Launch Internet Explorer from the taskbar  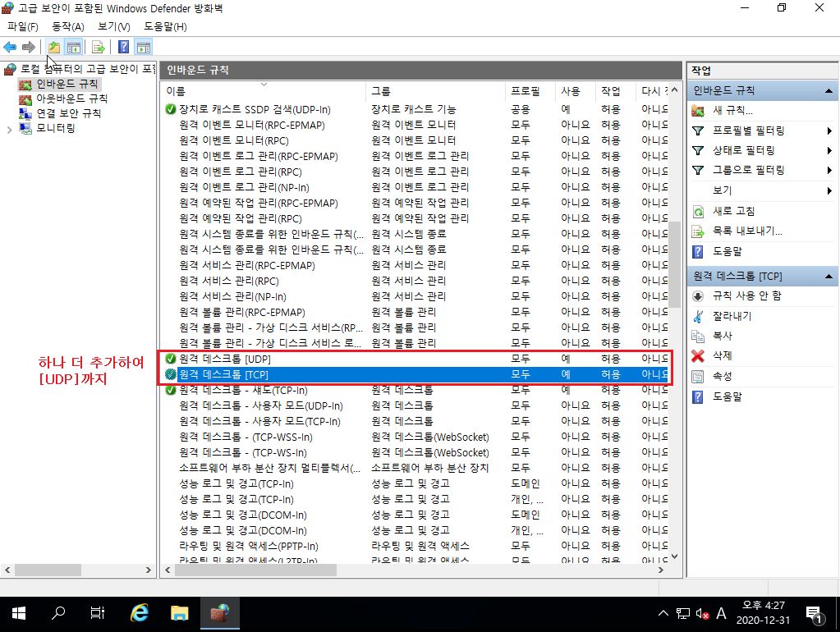click(140, 613)
